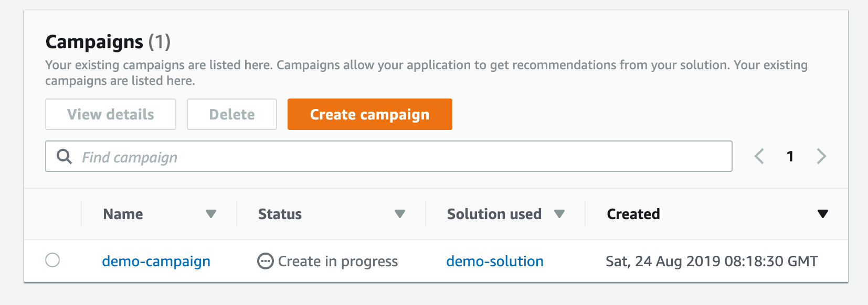Click the Solution used column header

pyautogui.click(x=494, y=214)
